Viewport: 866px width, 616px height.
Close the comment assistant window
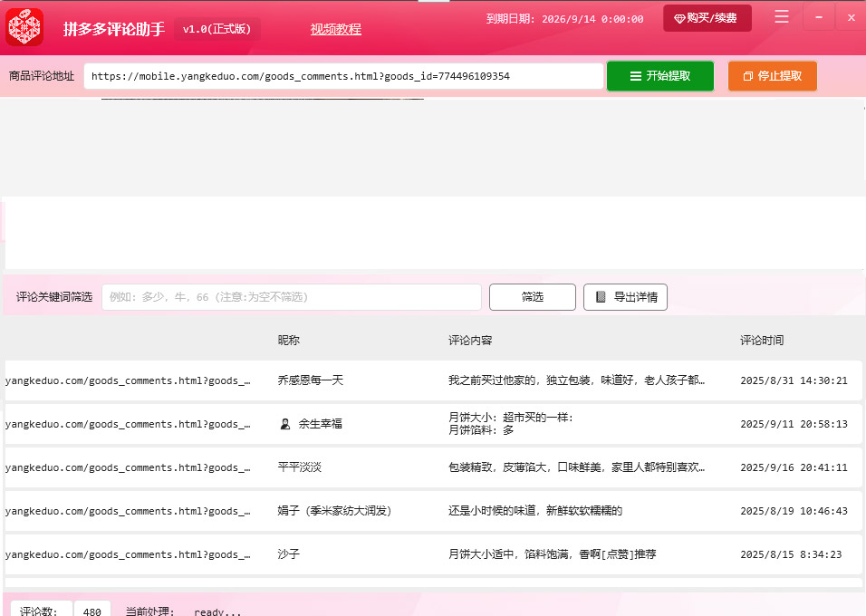850,17
